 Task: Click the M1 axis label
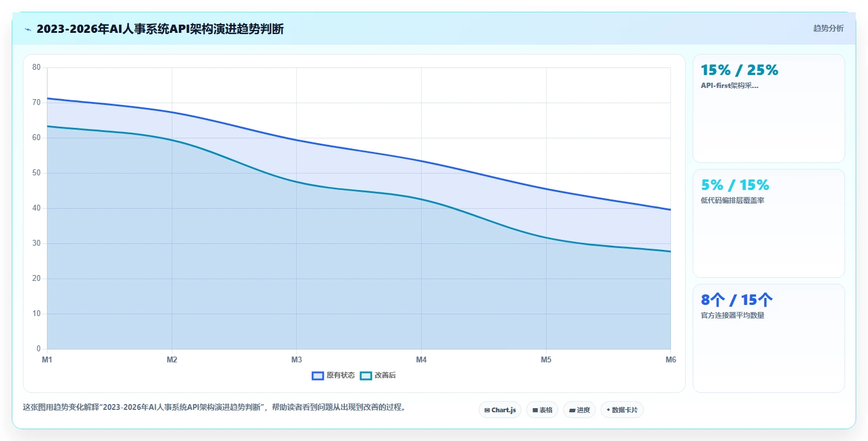click(x=47, y=360)
